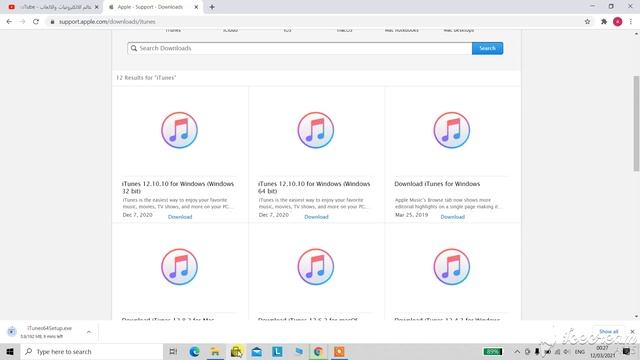
Task: Focus the Search Downloads field
Action: (x=300, y=48)
